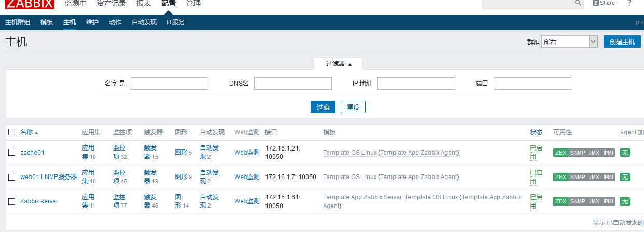Open the 管理 top menu
This screenshot has width=644, height=232.
pyautogui.click(x=193, y=4)
